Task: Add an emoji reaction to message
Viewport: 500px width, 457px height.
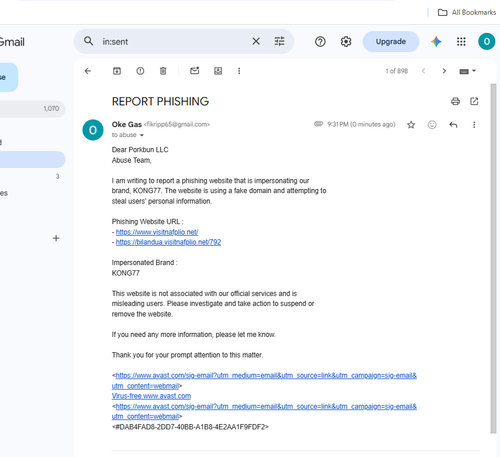Action: tap(432, 125)
